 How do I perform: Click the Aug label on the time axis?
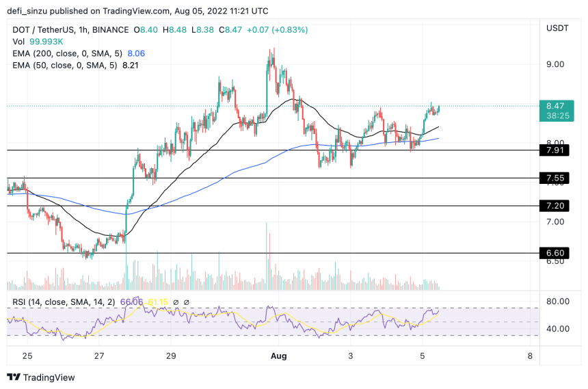[x=279, y=356]
